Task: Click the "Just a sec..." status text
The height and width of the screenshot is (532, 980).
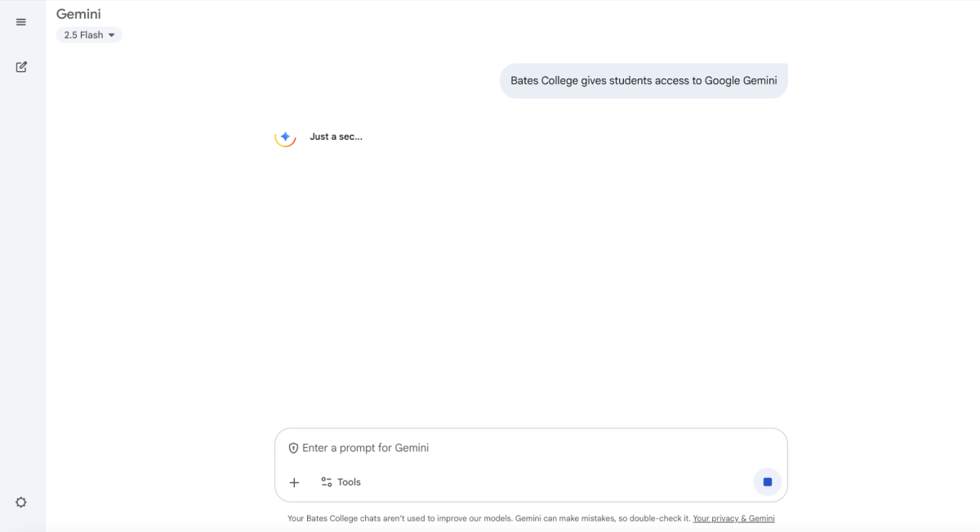Action: pos(336,136)
